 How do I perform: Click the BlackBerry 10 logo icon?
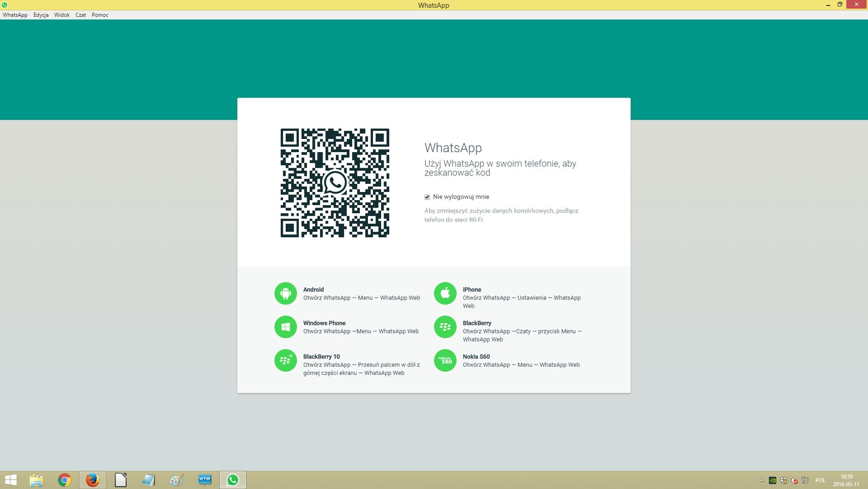click(286, 361)
